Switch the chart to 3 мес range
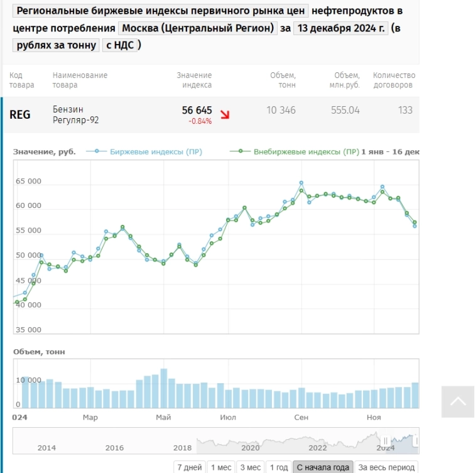 coord(250,467)
